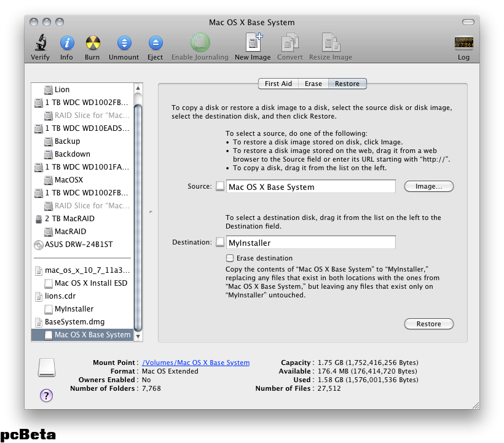
Task: Click the Verify microscope icon
Action: [x=41, y=43]
